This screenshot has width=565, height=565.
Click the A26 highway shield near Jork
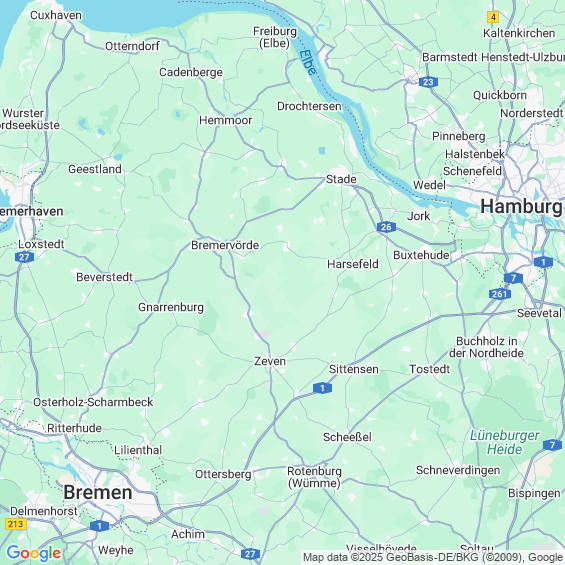pos(386,227)
